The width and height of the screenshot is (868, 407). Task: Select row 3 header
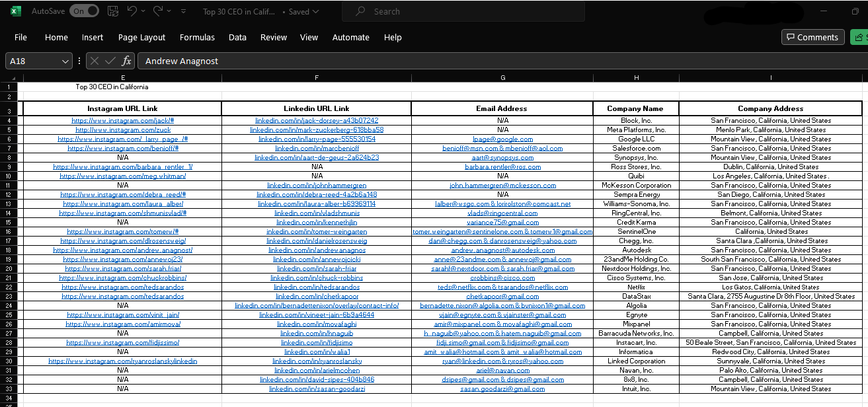click(x=9, y=108)
